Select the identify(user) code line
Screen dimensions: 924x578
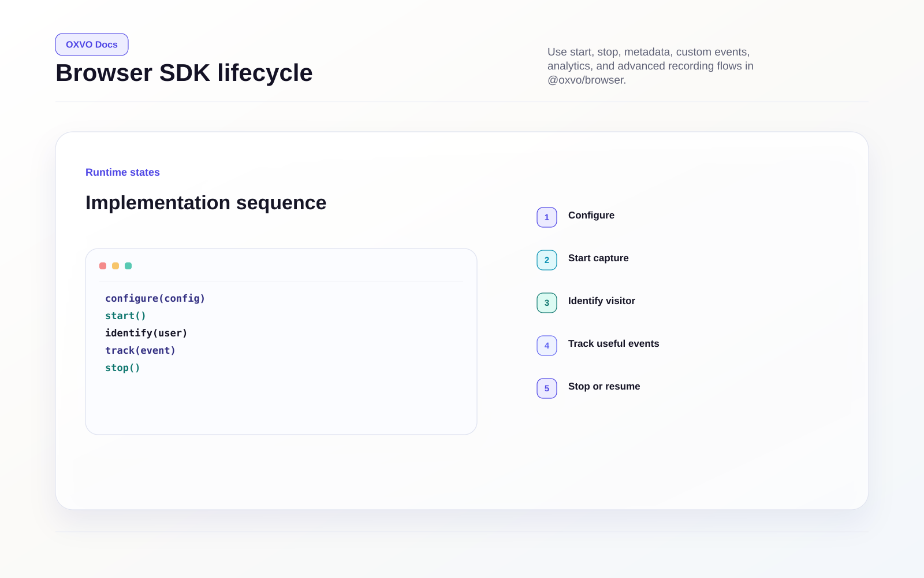click(146, 333)
